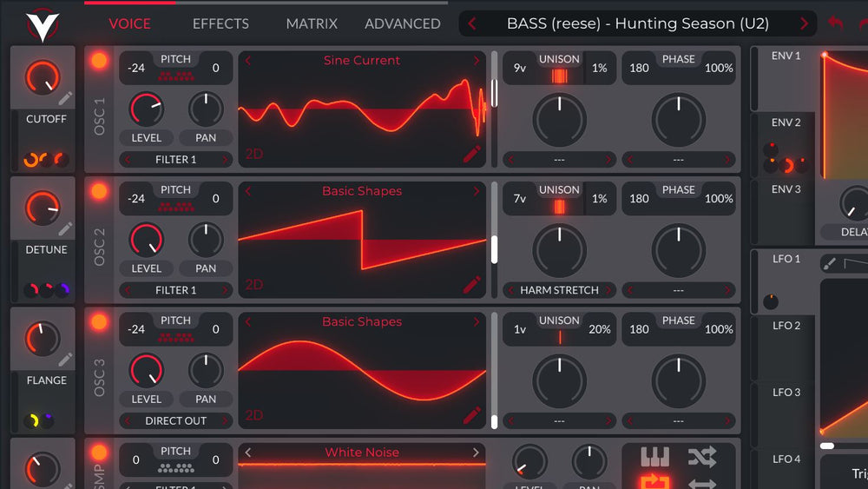The image size is (868, 489).
Task: Select previous preset with left arrow
Action: click(472, 23)
